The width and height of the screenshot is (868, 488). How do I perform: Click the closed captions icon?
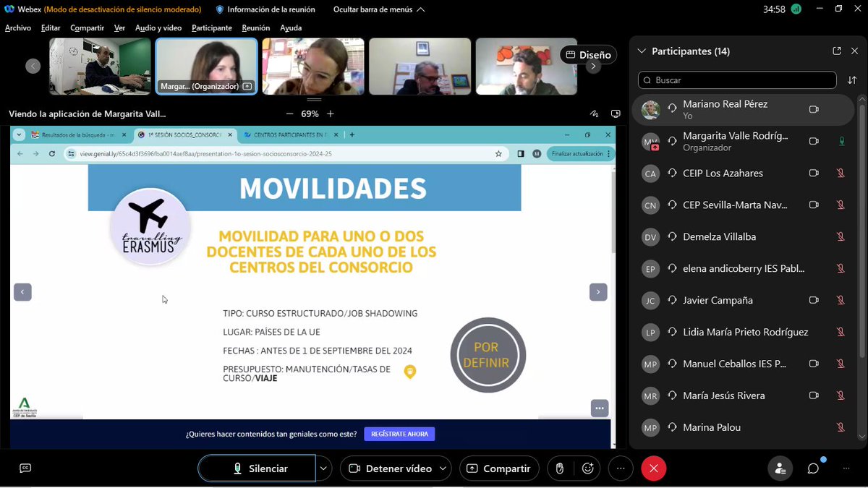click(25, 468)
